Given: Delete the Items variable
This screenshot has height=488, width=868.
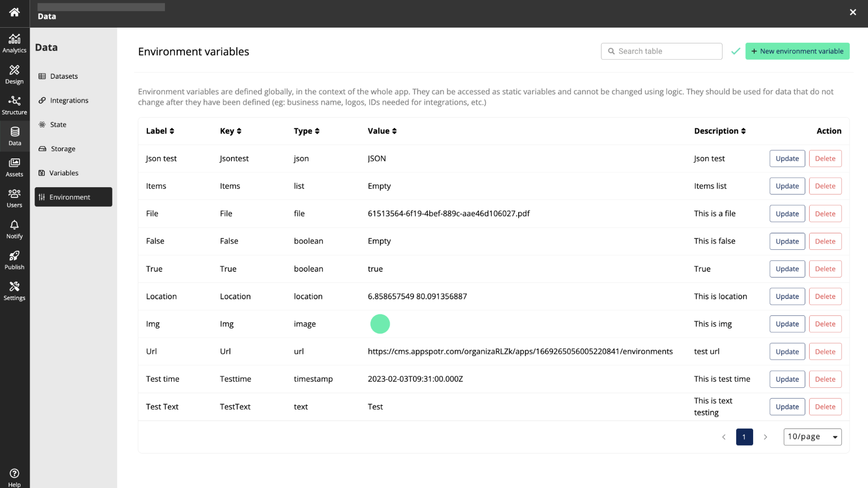Looking at the screenshot, I should click(825, 186).
